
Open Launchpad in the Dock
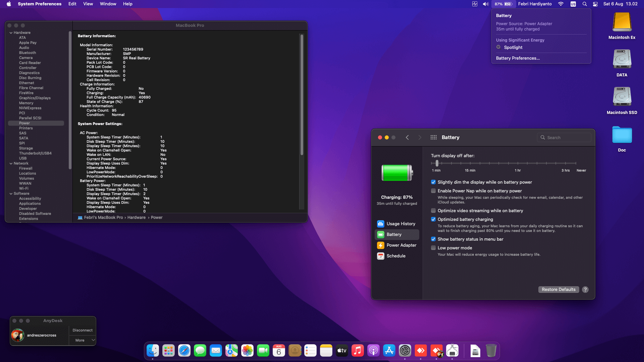168,351
